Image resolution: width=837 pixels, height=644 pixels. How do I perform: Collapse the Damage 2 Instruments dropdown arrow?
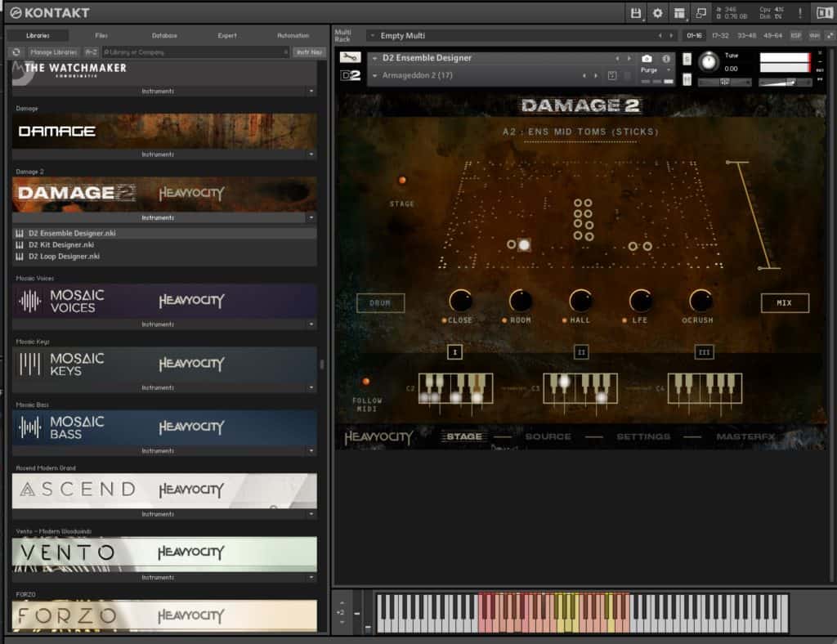tap(311, 217)
